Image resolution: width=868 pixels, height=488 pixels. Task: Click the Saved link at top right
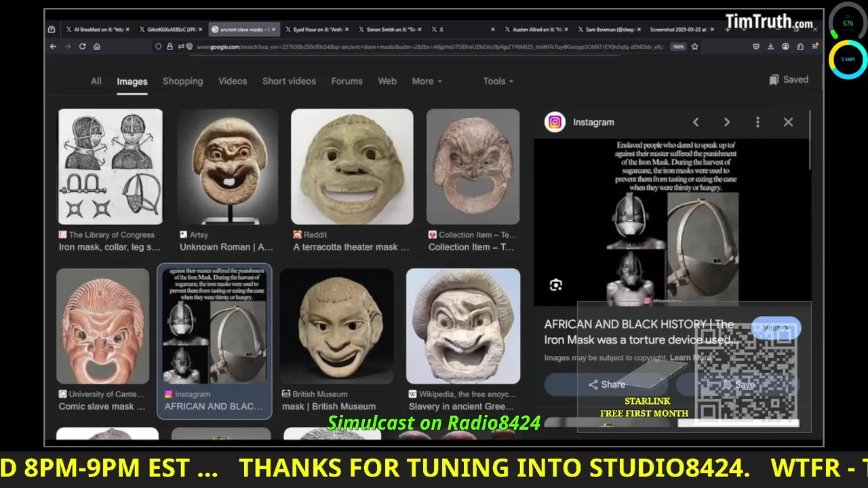[789, 80]
